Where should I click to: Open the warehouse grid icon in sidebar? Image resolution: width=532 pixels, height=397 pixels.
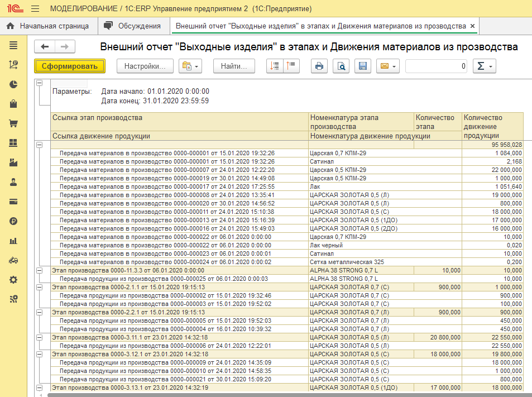click(13, 143)
